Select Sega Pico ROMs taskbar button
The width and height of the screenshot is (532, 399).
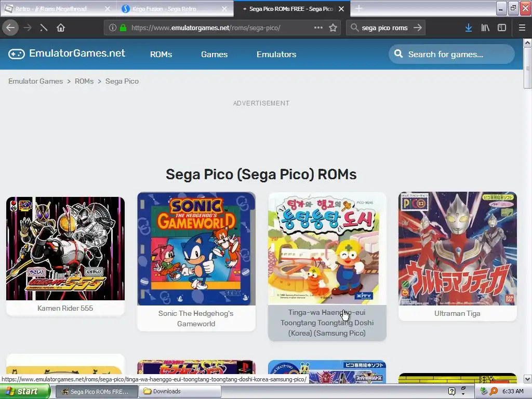click(x=96, y=392)
